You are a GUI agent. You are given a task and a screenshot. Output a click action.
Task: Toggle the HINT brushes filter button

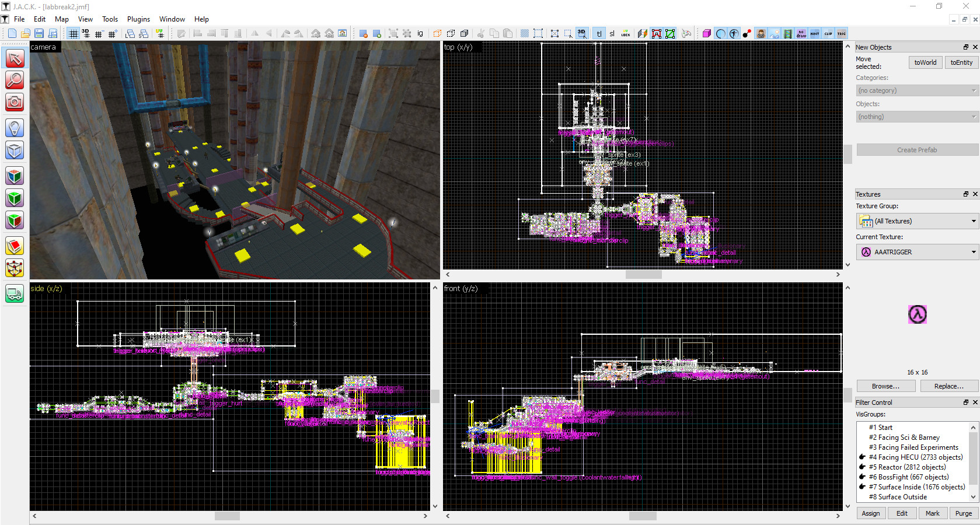[815, 33]
